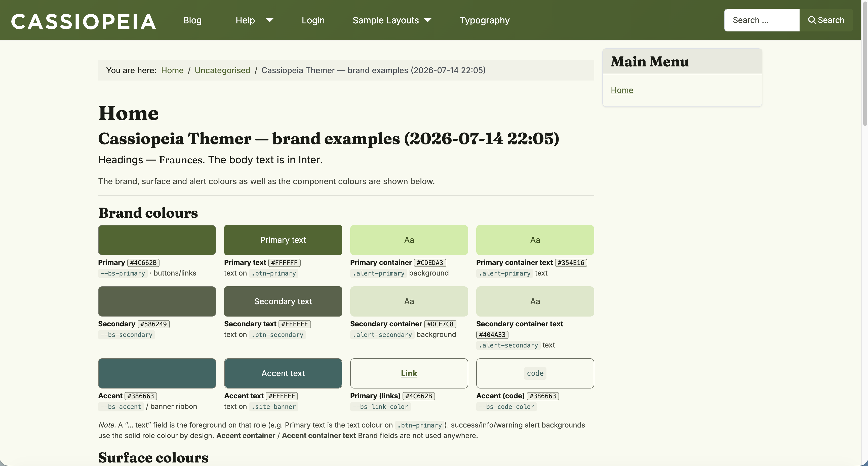The width and height of the screenshot is (868, 466).
Task: Click the Home link in Main Menu
Action: pyautogui.click(x=622, y=90)
